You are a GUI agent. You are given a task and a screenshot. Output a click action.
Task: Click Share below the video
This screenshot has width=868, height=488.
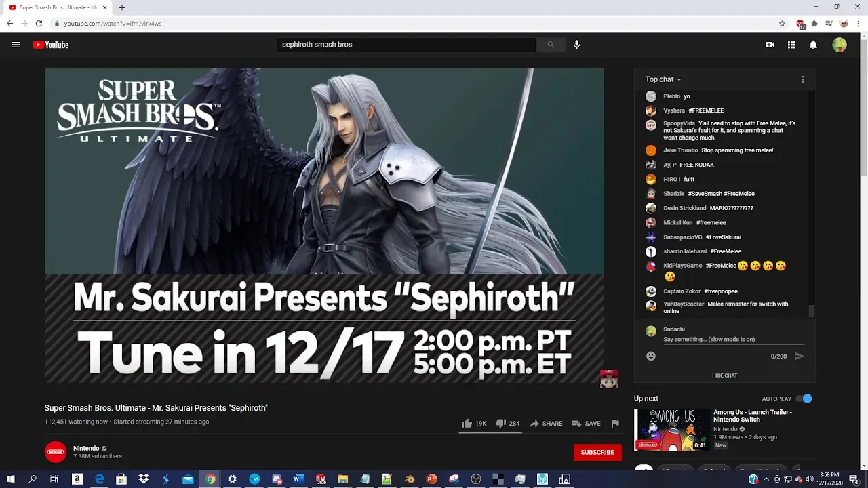(546, 424)
